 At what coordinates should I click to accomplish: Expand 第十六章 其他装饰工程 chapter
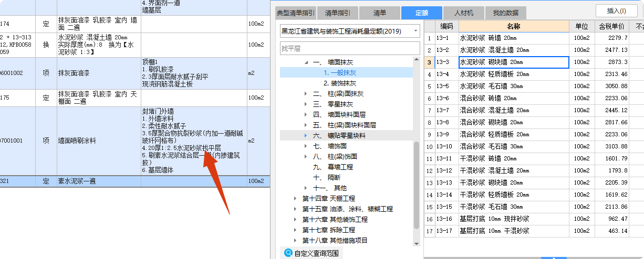point(296,220)
